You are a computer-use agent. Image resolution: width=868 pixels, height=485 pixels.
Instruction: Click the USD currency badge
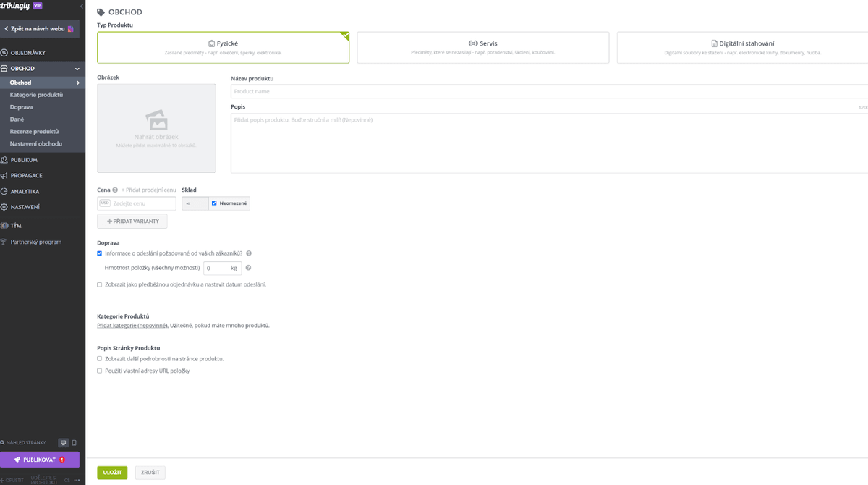105,203
